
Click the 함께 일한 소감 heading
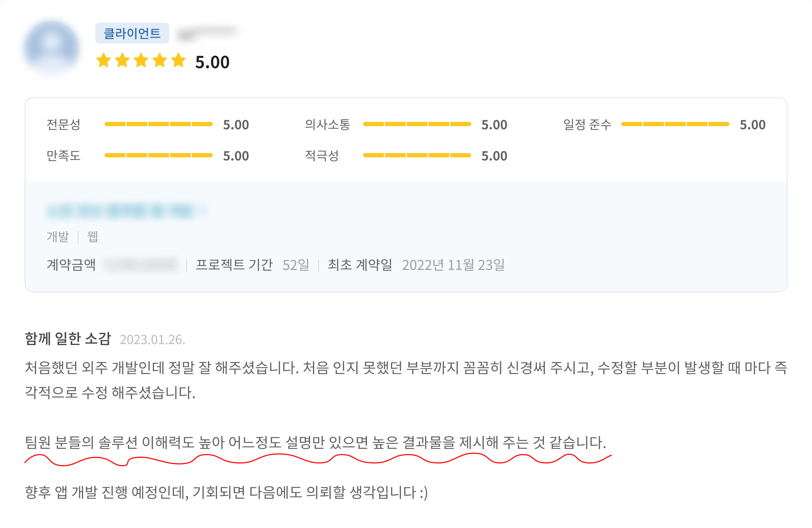(x=68, y=338)
